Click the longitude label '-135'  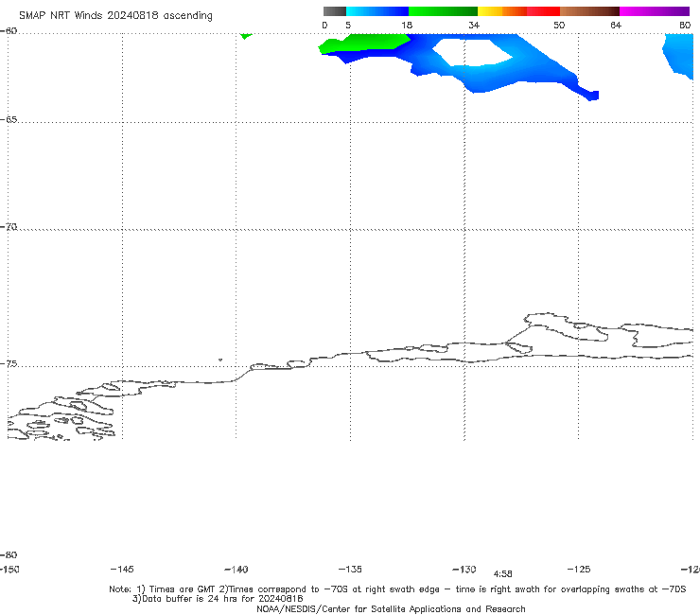coord(350,569)
